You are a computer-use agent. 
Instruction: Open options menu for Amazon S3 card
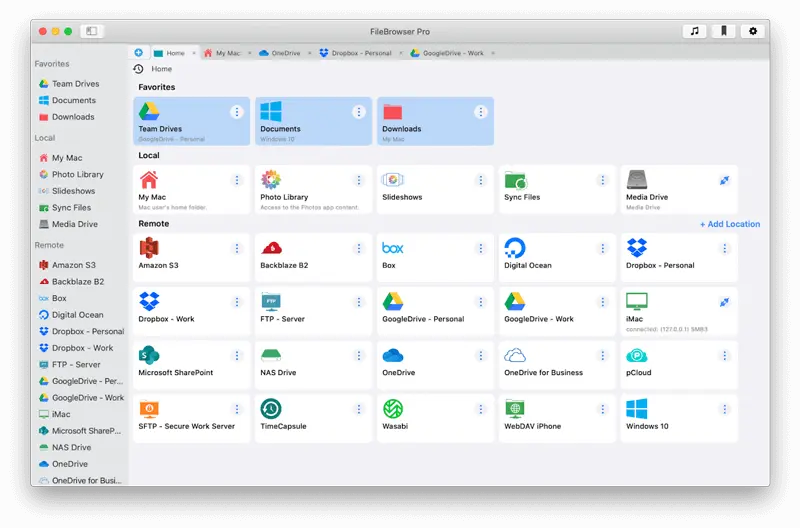(237, 248)
